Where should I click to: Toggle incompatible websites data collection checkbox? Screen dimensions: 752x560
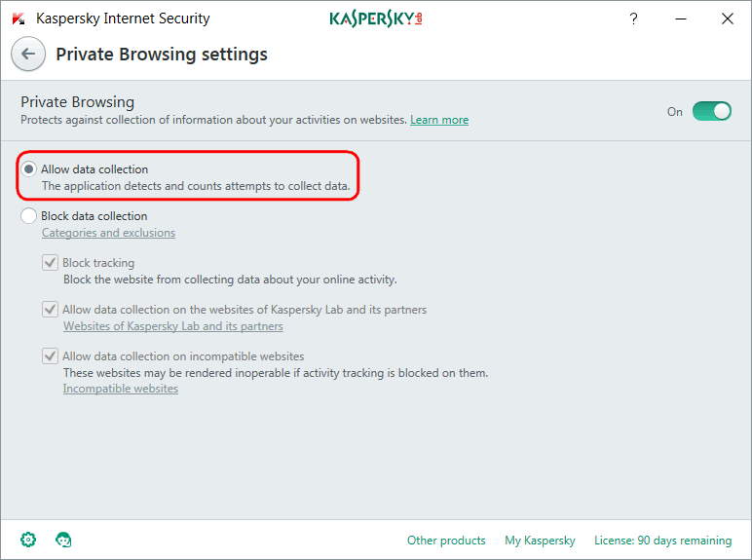(x=51, y=356)
